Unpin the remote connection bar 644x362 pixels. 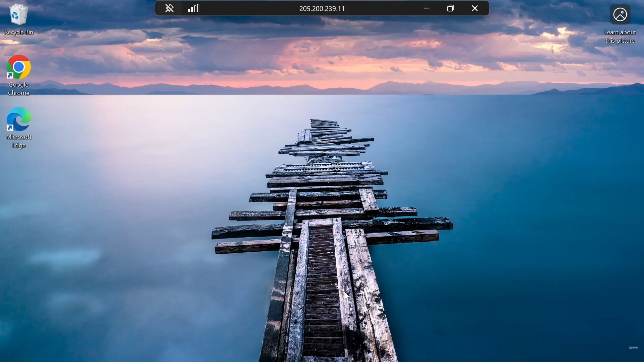tap(169, 9)
